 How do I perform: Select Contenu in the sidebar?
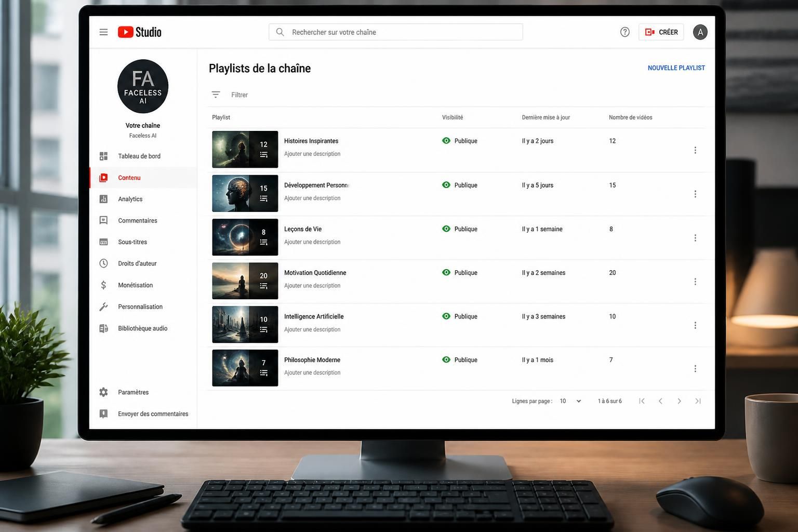(x=143, y=178)
